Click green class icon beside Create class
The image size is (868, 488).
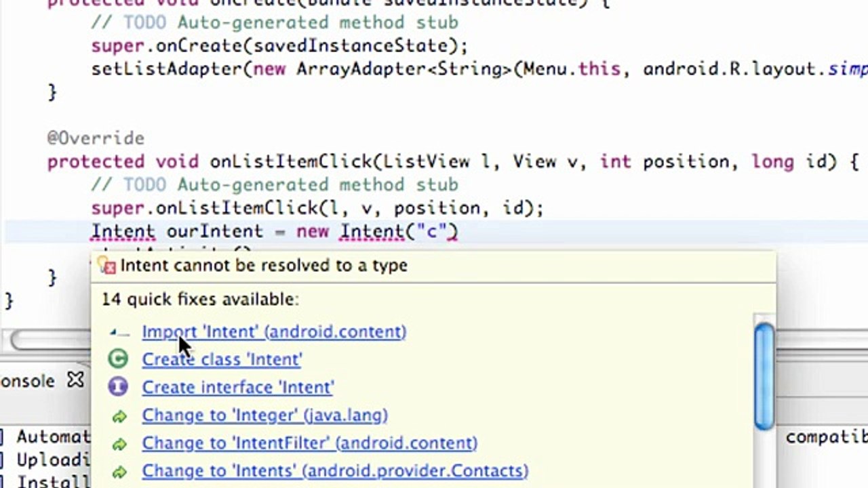point(118,359)
